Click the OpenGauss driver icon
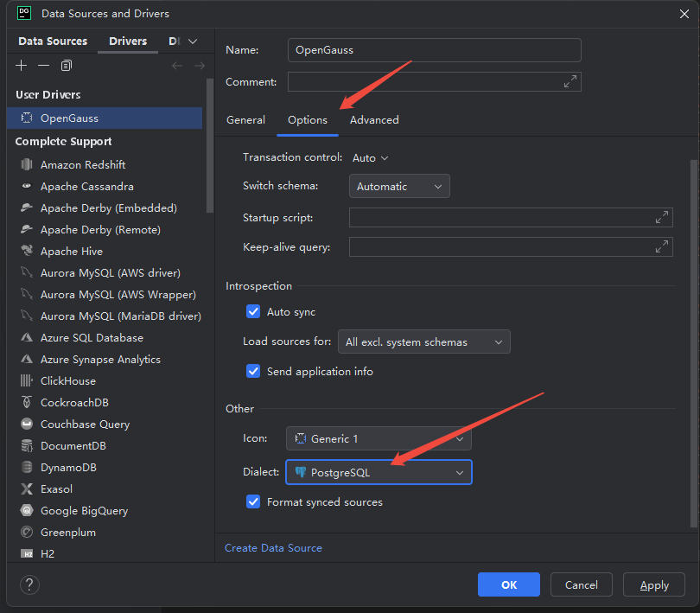This screenshot has width=700, height=613. pos(27,118)
